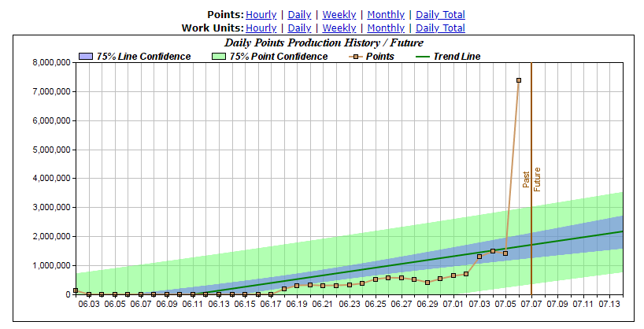The image size is (644, 329).
Task: Open the Points Hourly link
Action: [x=261, y=15]
